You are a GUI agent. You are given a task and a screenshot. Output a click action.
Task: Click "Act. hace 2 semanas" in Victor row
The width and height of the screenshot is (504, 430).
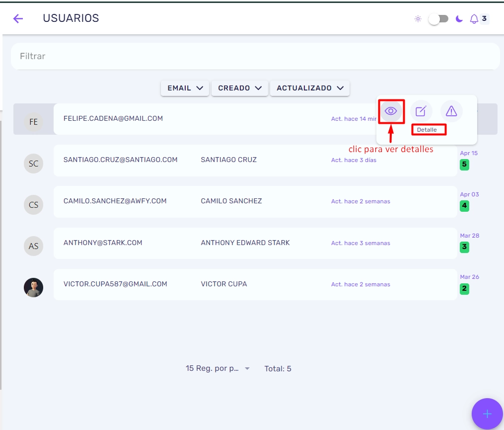(360, 284)
